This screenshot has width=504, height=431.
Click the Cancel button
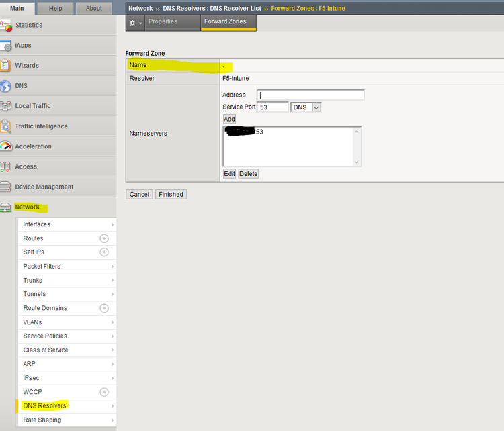click(139, 194)
